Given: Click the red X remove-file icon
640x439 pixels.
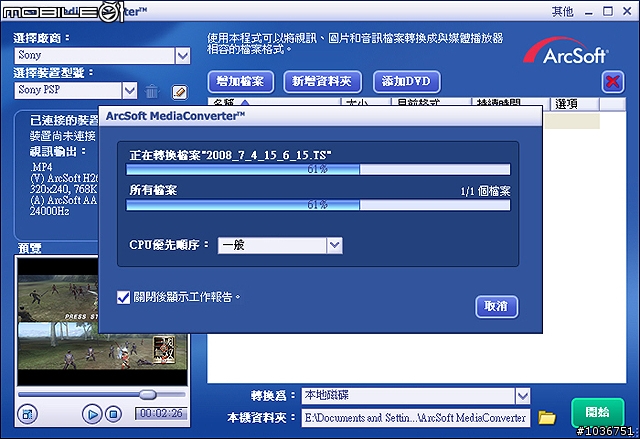Looking at the screenshot, I should (x=613, y=82).
